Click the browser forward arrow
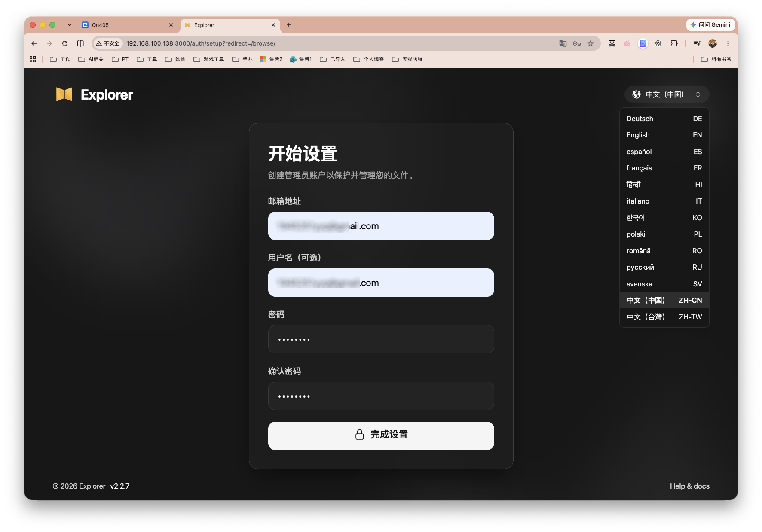Screen dimensions: 762x532 pos(49,43)
